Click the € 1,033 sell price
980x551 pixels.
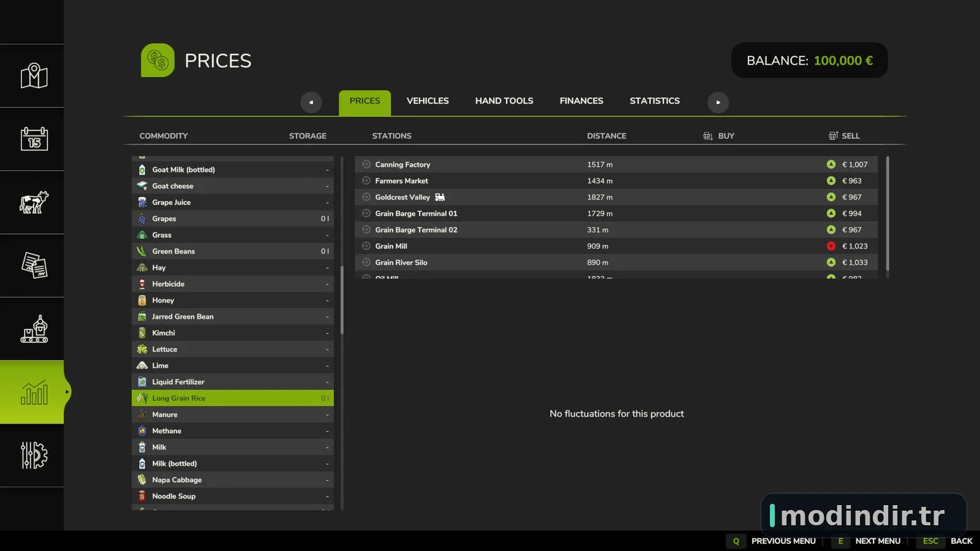[854, 263]
